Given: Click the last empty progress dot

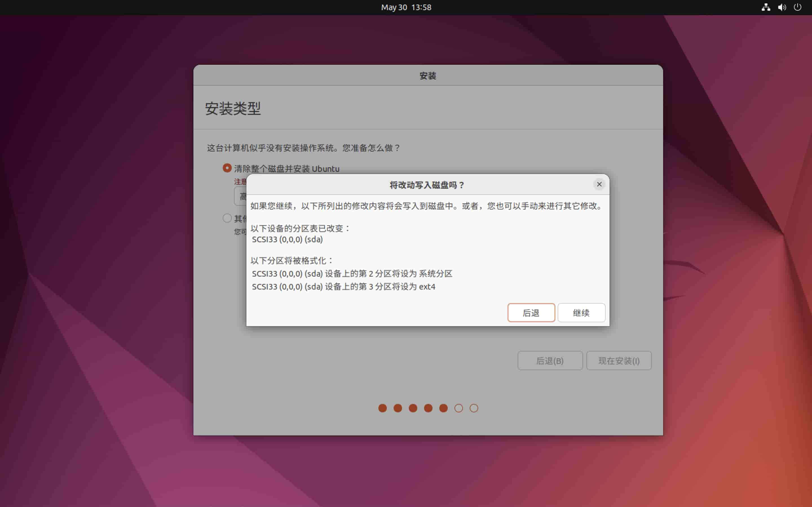Looking at the screenshot, I should (x=474, y=408).
